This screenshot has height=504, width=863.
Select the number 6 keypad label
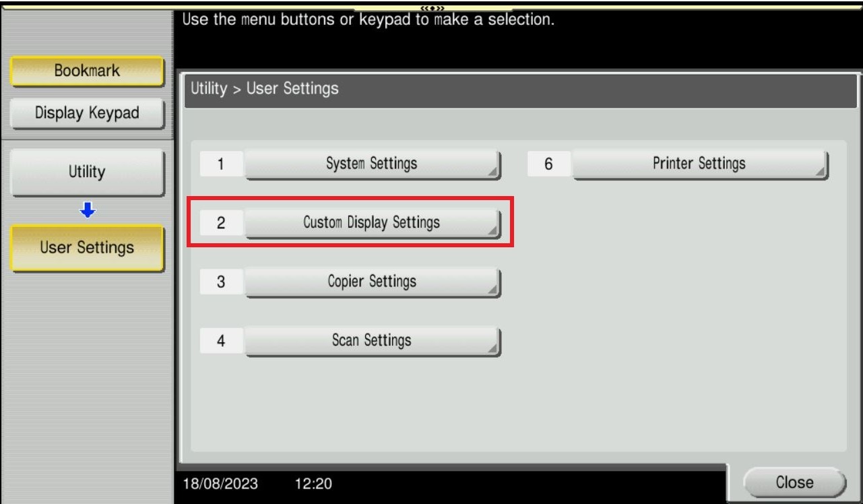click(548, 164)
